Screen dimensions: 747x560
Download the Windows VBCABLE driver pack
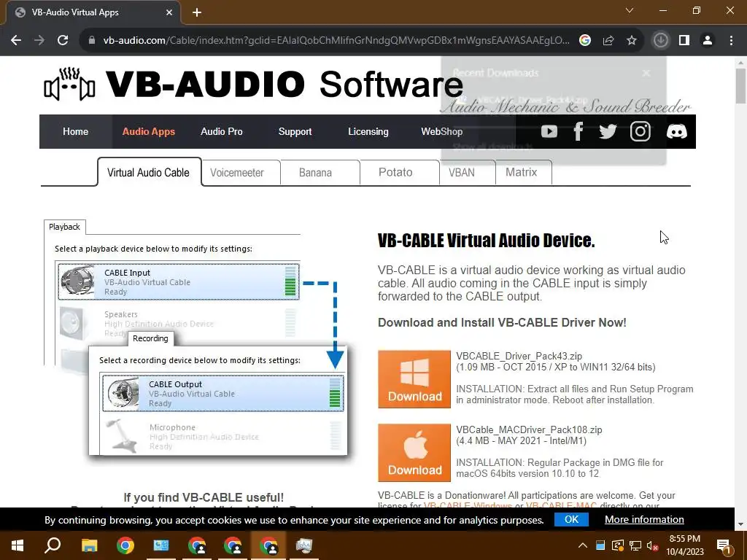(414, 379)
